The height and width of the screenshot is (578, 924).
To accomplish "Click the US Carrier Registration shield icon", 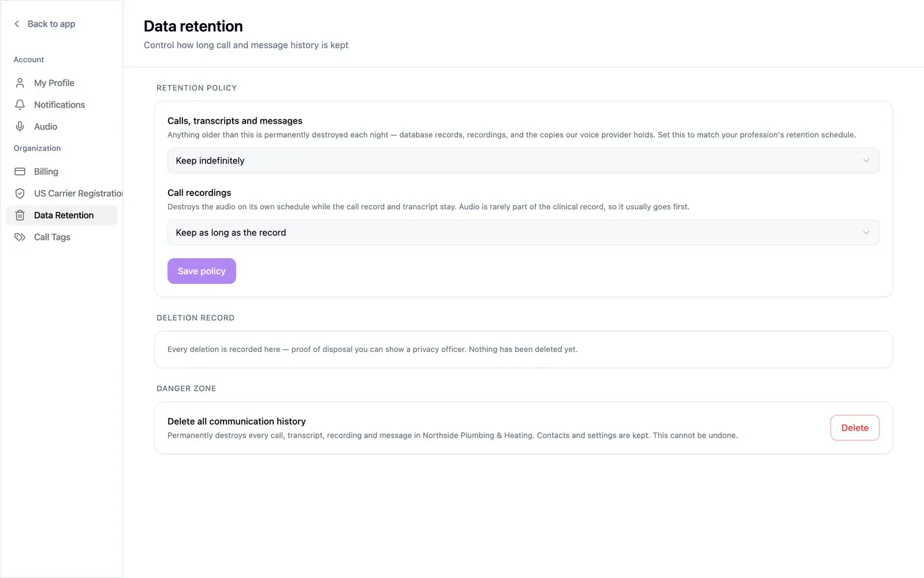I will [x=20, y=193].
